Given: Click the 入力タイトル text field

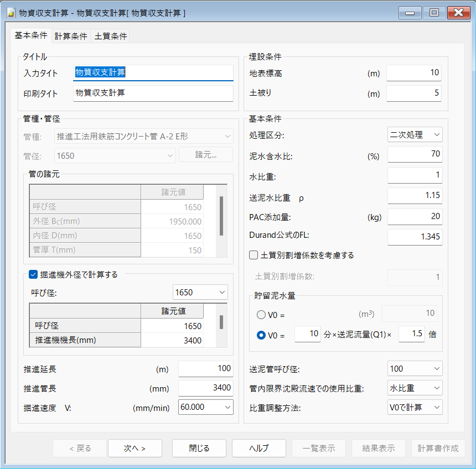Looking at the screenshot, I should [x=153, y=72].
